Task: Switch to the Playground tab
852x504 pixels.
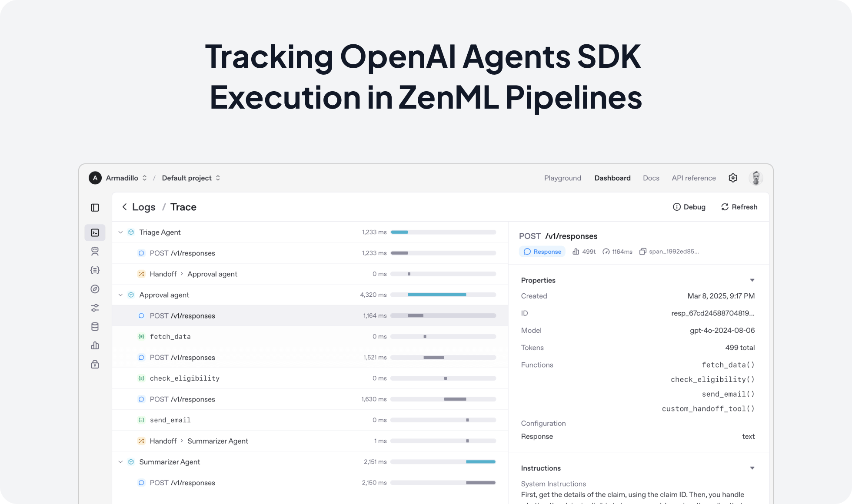Action: click(x=562, y=178)
